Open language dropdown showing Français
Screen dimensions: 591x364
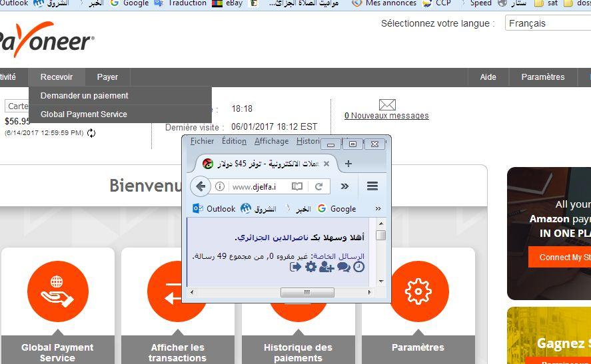click(548, 23)
